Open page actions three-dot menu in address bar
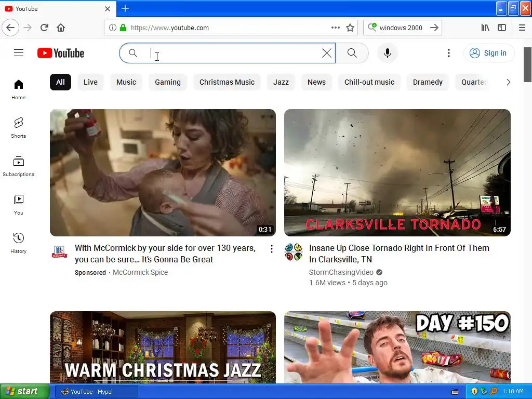The height and width of the screenshot is (399, 532). [335, 28]
